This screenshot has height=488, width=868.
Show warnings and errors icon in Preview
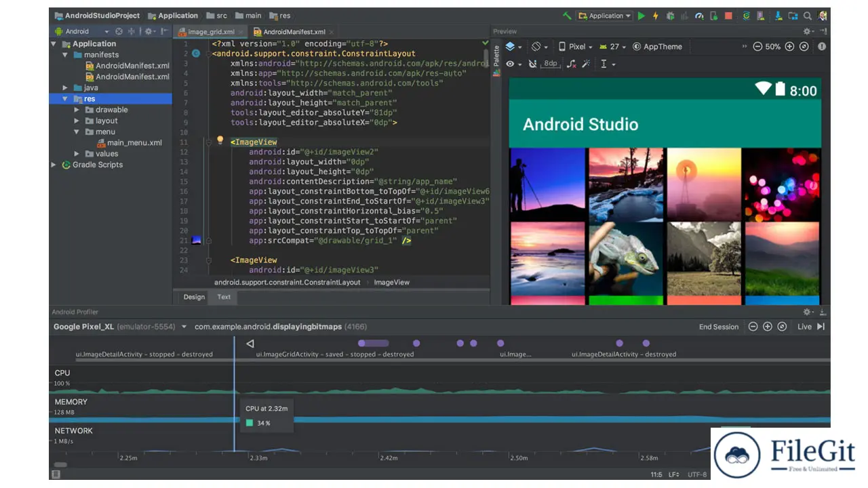click(x=822, y=47)
